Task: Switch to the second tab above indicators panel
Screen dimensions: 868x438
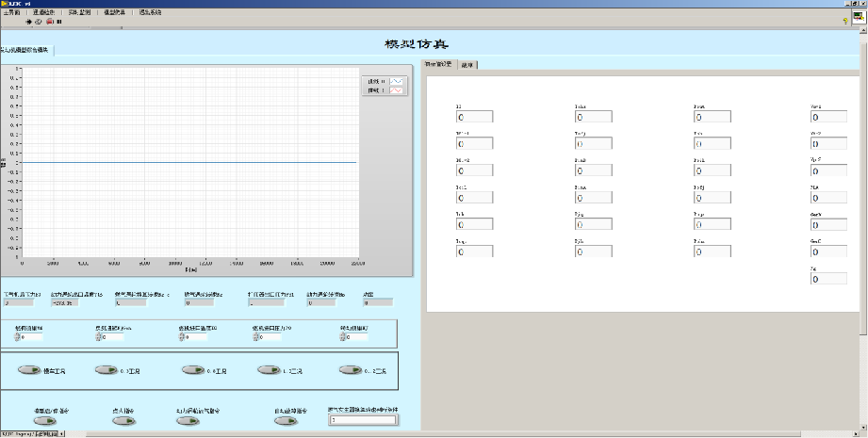Action: (x=467, y=64)
